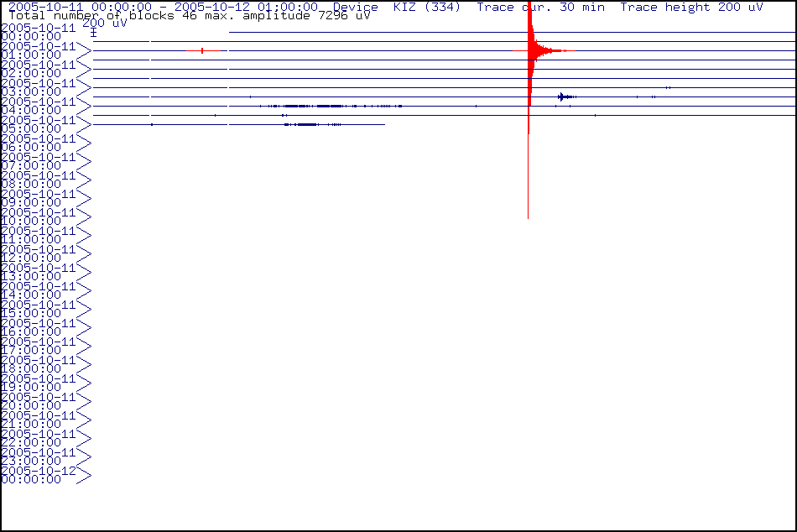
Task: Select the 2005-10-11 16:00:00 time label
Action: point(38,327)
